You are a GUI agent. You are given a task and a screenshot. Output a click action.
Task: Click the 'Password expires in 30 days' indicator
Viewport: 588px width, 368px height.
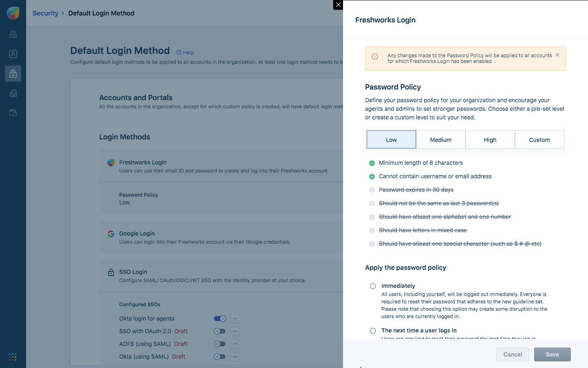[372, 190]
